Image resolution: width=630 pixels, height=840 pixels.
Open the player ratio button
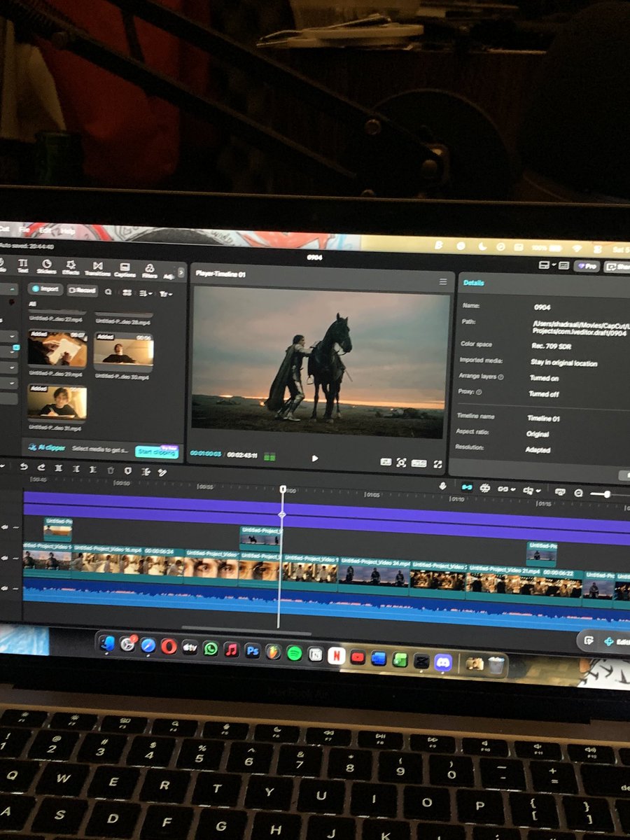coord(419,463)
